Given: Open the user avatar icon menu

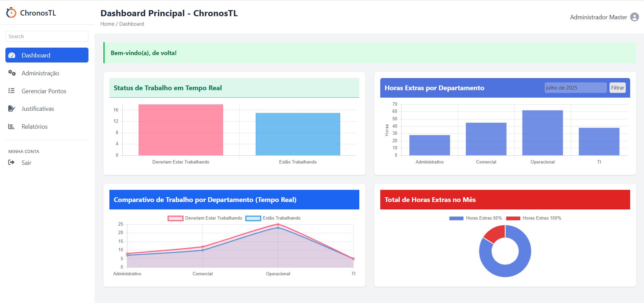Looking at the screenshot, I should point(634,17).
